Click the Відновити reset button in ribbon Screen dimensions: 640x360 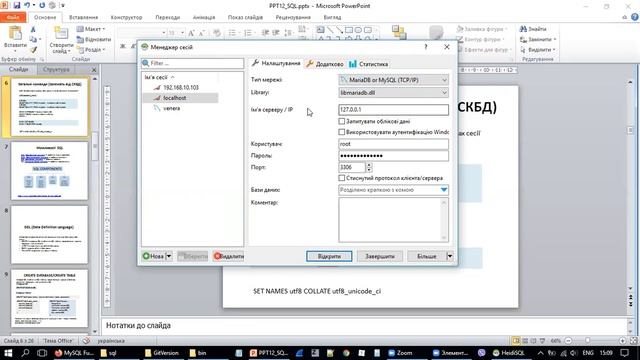94,39
